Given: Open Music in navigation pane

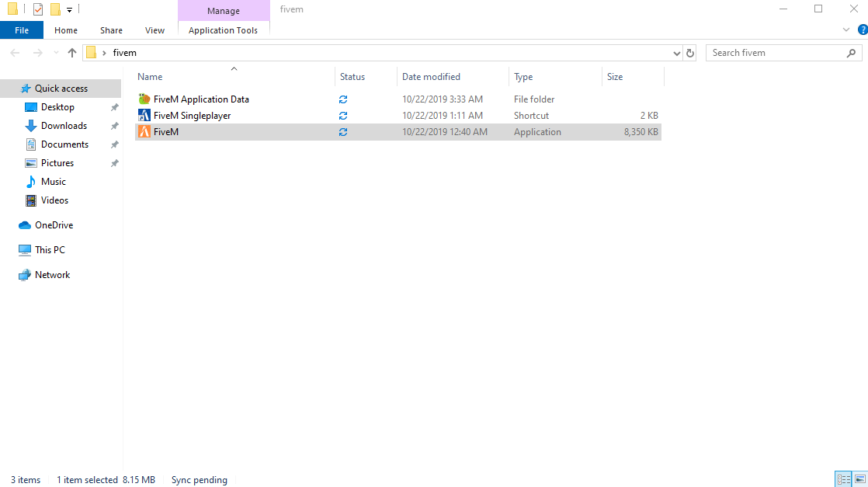Looking at the screenshot, I should (53, 182).
